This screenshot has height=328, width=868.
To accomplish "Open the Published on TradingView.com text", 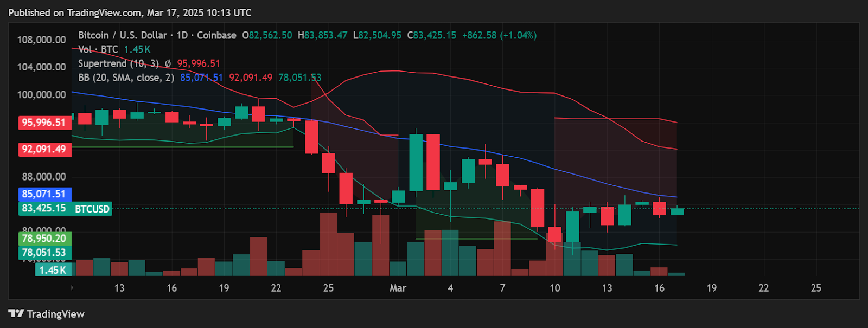I will pos(130,12).
